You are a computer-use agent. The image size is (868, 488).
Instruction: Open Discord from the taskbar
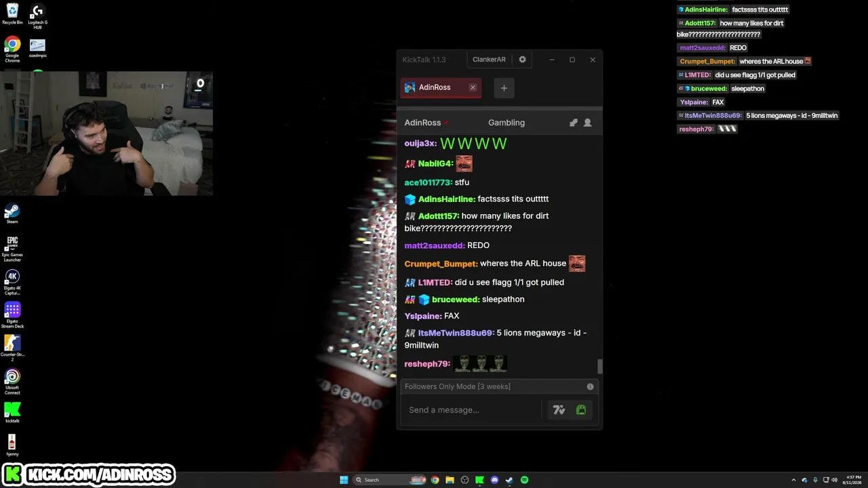[x=494, y=480]
